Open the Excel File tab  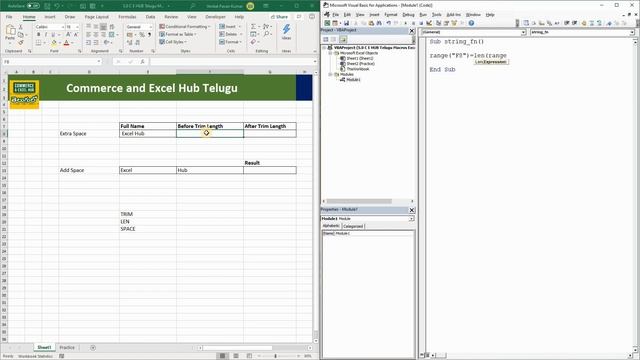click(x=9, y=17)
